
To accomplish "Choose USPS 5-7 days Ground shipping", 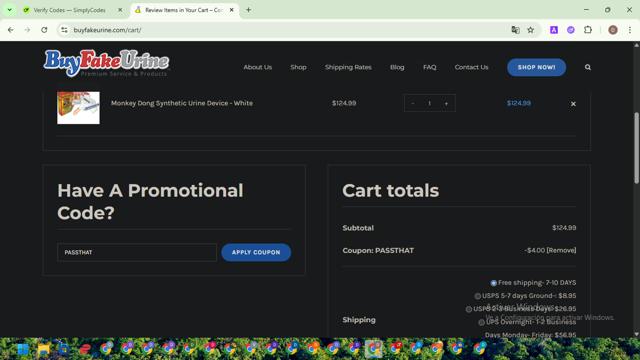I will click(x=478, y=296).
